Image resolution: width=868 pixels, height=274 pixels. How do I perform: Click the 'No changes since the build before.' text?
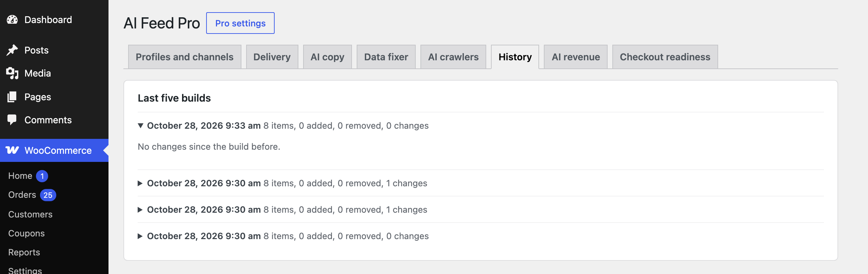click(209, 147)
